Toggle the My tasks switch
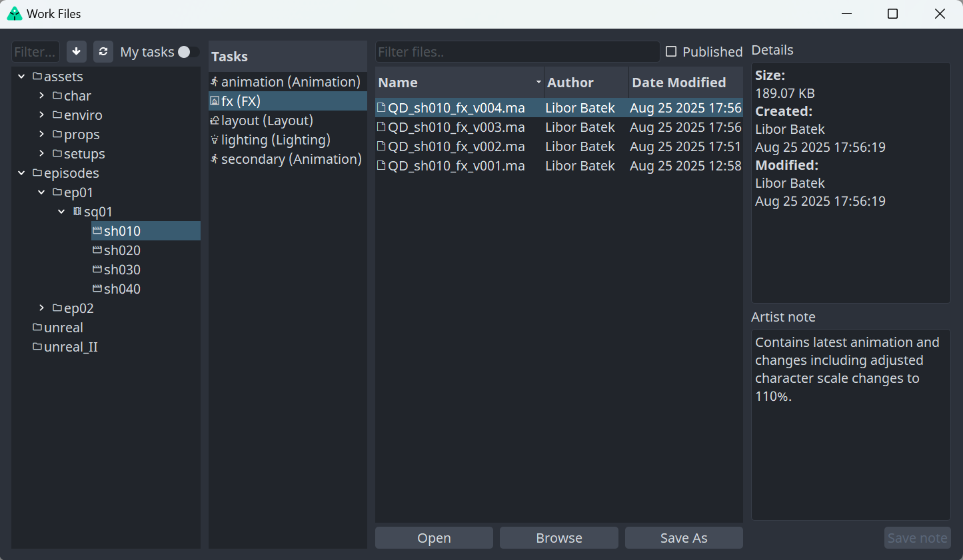The image size is (963, 560). pos(187,52)
